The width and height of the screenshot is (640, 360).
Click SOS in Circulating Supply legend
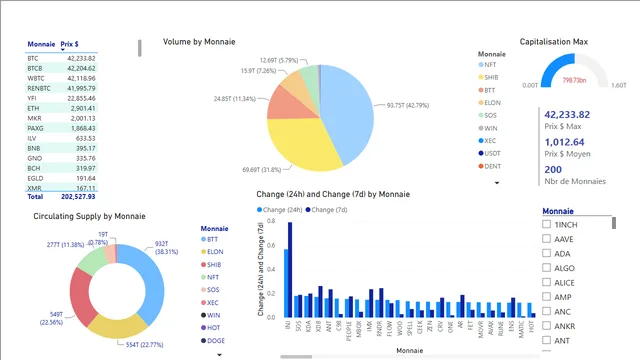click(x=210, y=290)
